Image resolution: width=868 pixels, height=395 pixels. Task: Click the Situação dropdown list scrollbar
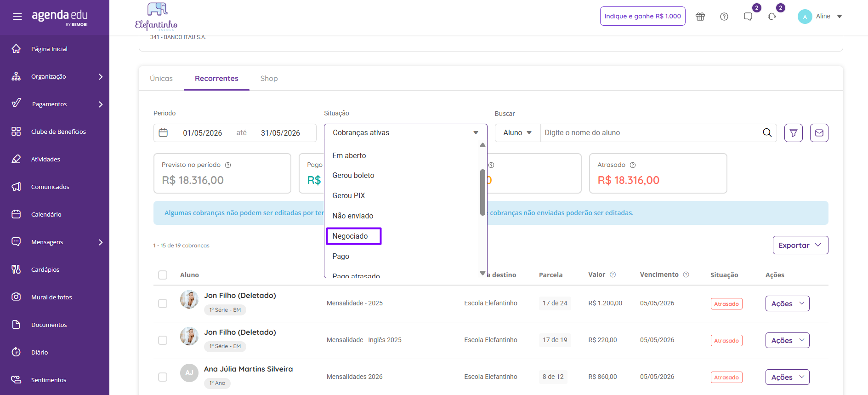coord(482,192)
